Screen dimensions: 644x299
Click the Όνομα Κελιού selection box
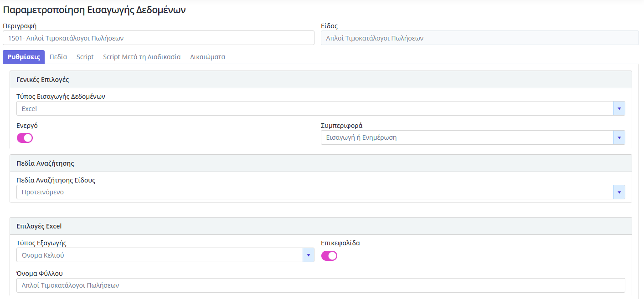tap(160, 255)
